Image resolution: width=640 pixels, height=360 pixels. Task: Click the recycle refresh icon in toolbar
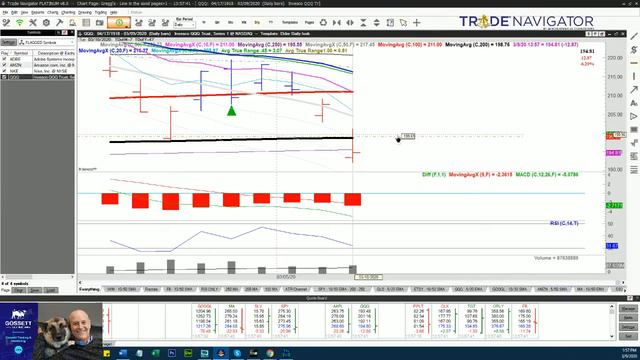pyautogui.click(x=323, y=23)
